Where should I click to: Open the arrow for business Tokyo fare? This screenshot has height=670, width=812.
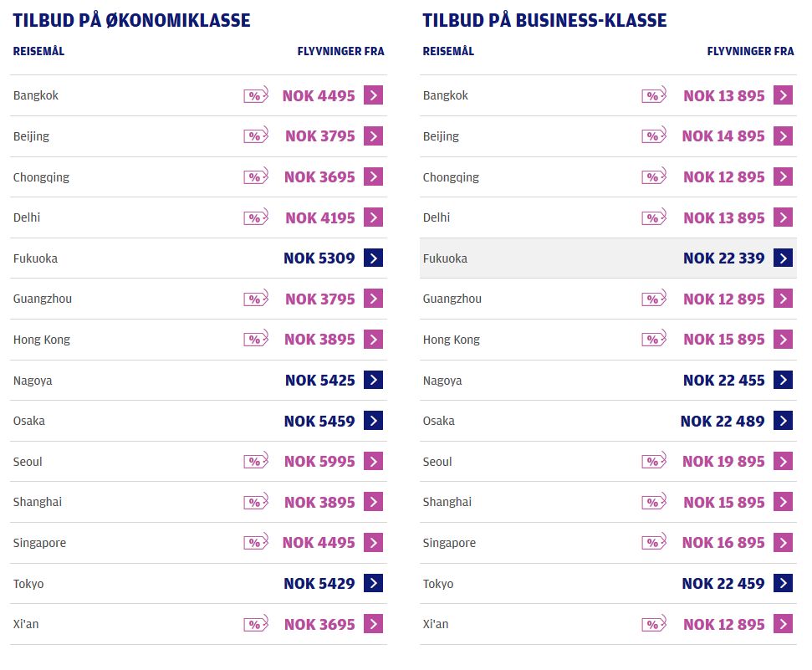pyautogui.click(x=783, y=583)
